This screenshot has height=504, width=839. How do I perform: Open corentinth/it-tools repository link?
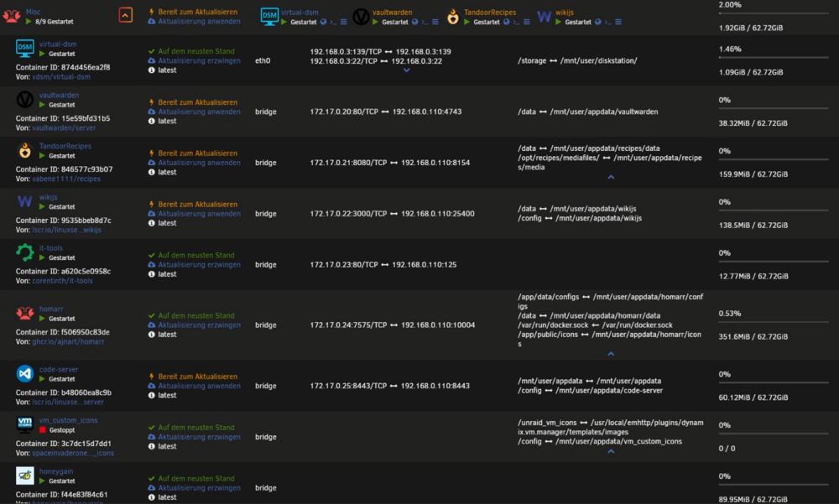click(x=62, y=280)
